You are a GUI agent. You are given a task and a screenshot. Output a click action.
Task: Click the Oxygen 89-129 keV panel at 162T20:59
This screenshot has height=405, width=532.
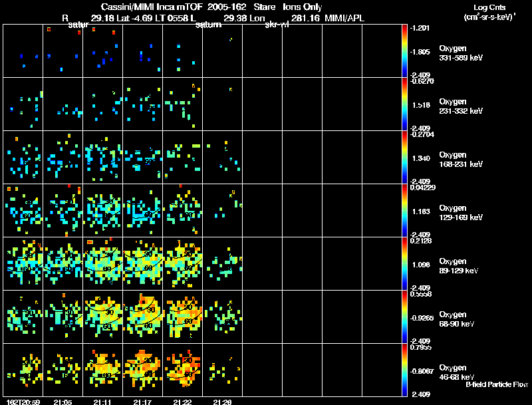23,263
